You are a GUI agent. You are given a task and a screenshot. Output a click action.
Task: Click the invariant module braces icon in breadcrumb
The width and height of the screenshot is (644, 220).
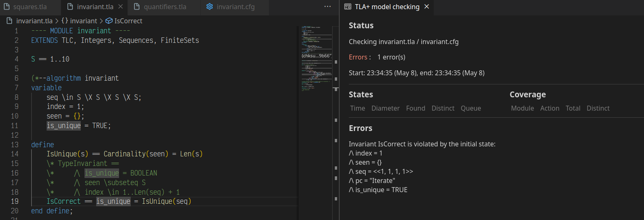tap(65, 21)
